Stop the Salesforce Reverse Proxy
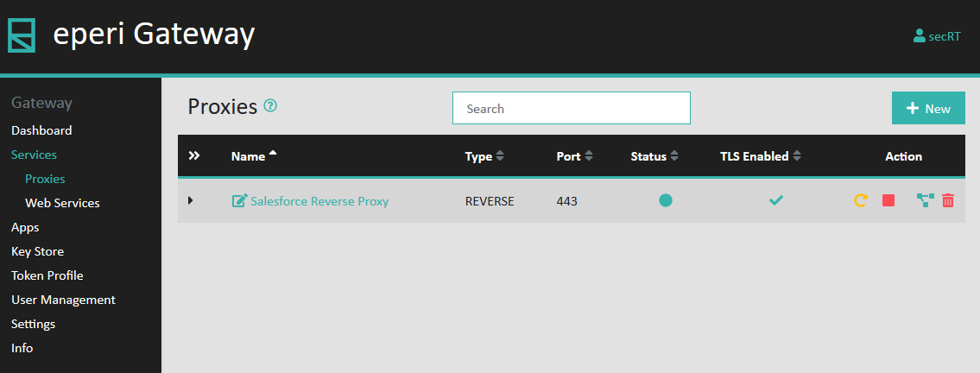The height and width of the screenshot is (373, 980). click(888, 200)
